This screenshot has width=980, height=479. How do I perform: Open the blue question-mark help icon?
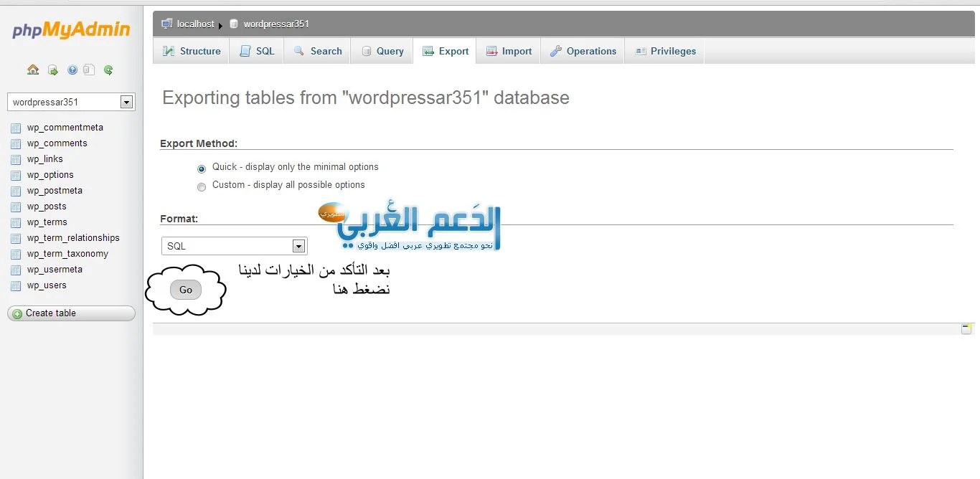pos(72,70)
